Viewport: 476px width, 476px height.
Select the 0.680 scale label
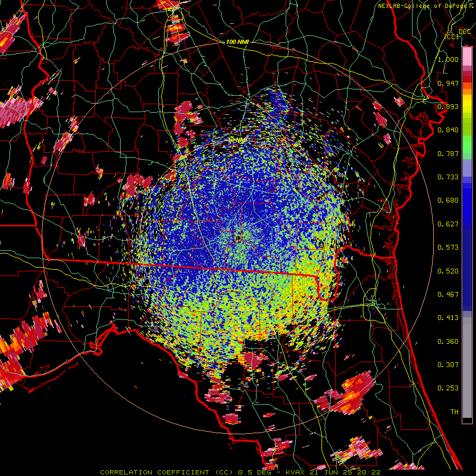(x=448, y=200)
